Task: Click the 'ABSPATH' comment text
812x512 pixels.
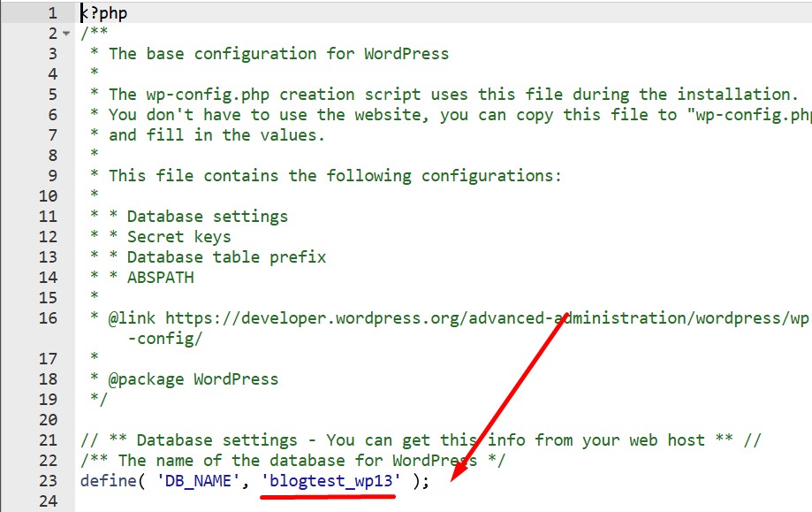Action: [160, 278]
